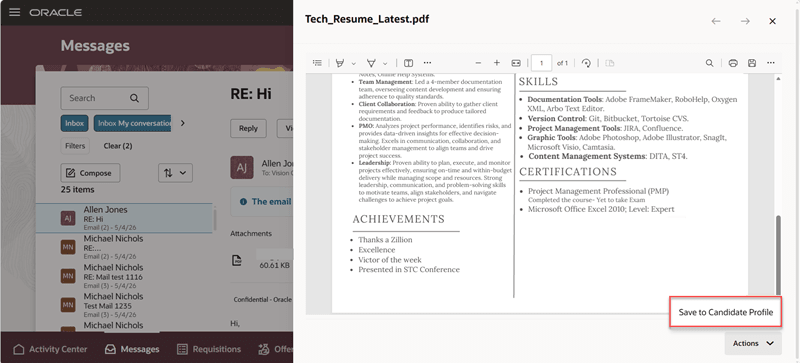Open the Actions dropdown button
Viewport: 800px width, 363px height.
click(753, 344)
